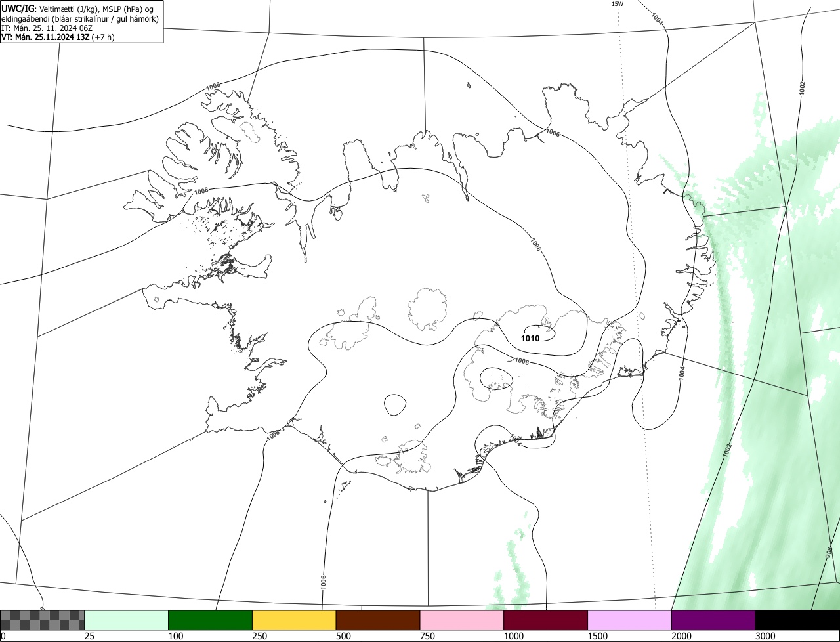Click the legend value 250

pyautogui.click(x=260, y=636)
